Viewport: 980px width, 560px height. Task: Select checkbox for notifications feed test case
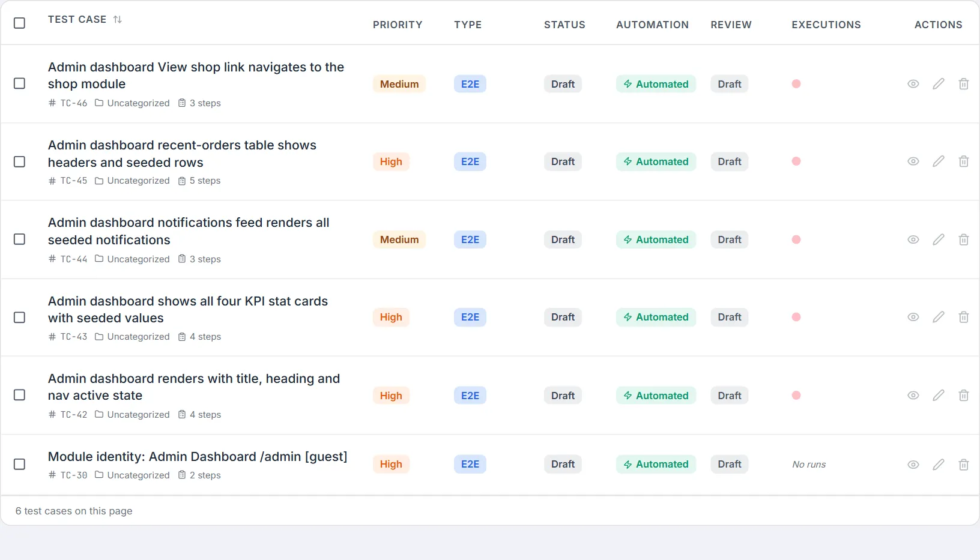click(19, 239)
